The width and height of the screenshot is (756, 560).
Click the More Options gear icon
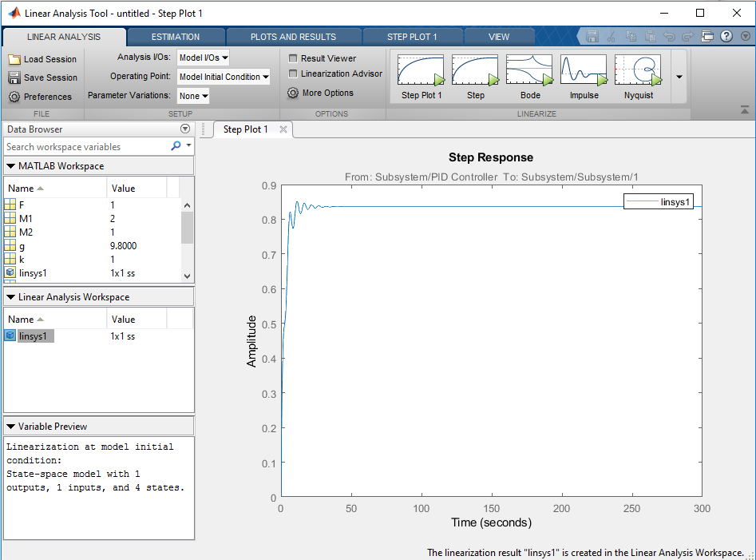tap(293, 93)
